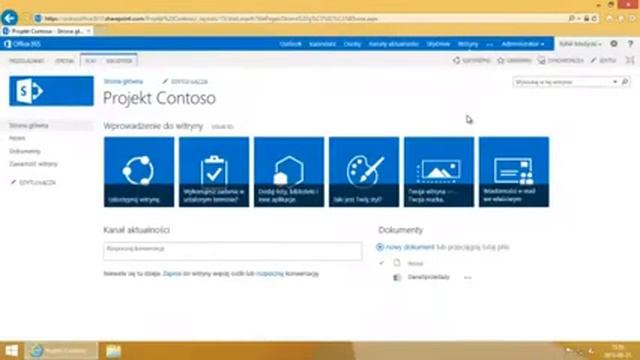Open the settings gear in Office header
This screenshot has width=640, height=360.
click(x=614, y=44)
